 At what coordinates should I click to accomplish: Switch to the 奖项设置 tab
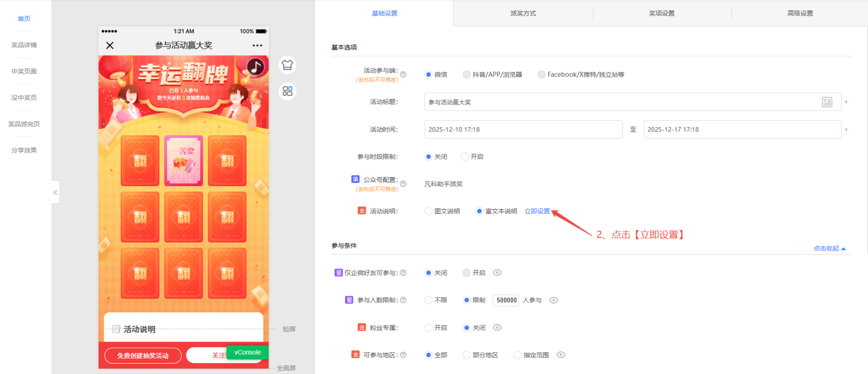pos(662,13)
